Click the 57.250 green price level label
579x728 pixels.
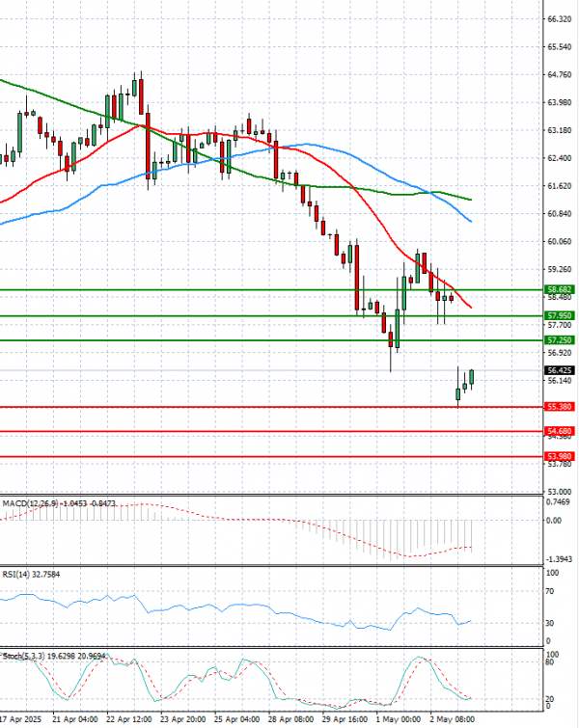(560, 340)
